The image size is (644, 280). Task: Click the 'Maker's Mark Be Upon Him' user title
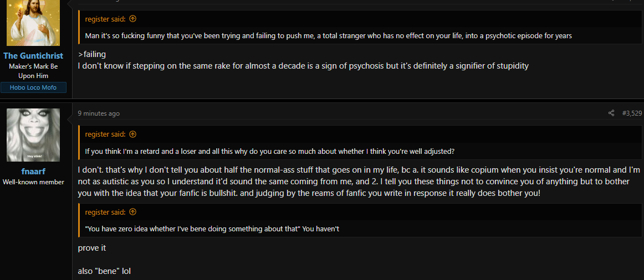click(33, 71)
